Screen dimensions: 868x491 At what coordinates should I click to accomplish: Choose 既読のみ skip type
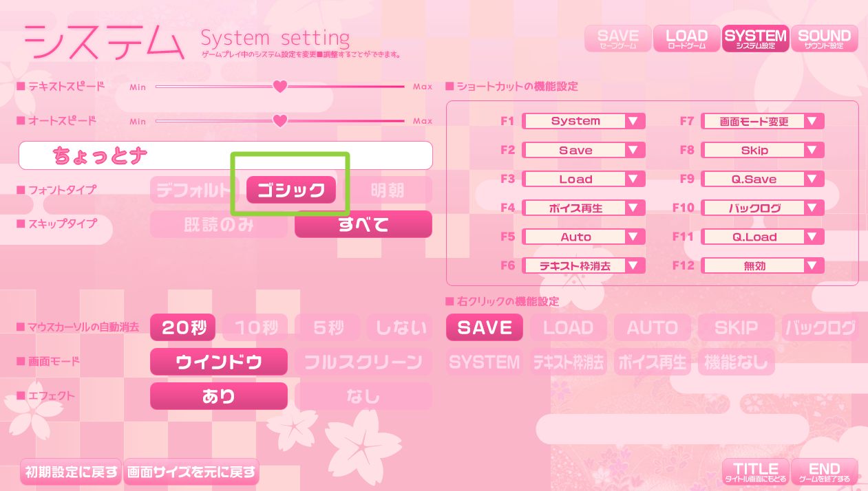(x=219, y=225)
